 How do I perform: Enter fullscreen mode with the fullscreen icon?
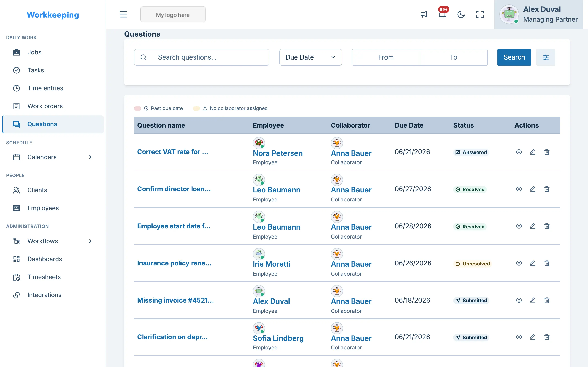pyautogui.click(x=480, y=14)
